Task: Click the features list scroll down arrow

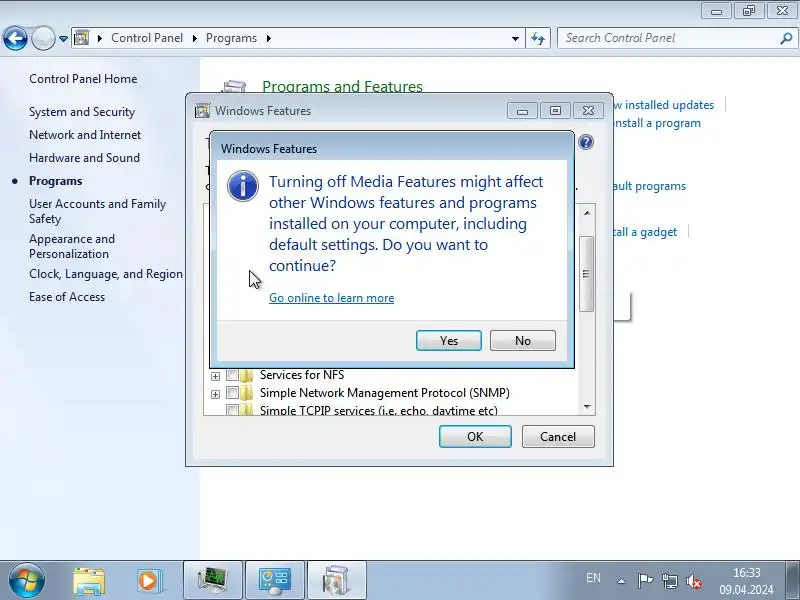Action: [x=587, y=407]
